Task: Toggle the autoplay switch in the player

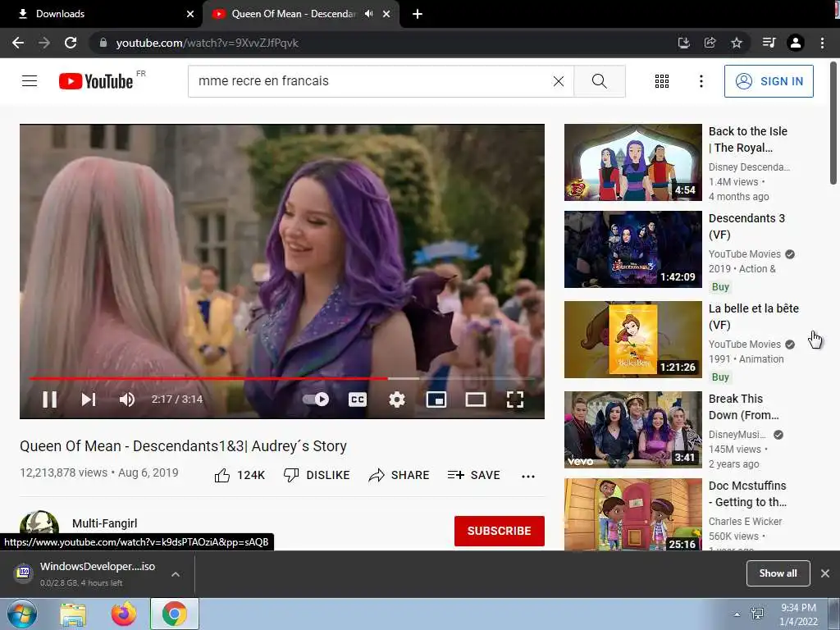Action: pyautogui.click(x=316, y=399)
